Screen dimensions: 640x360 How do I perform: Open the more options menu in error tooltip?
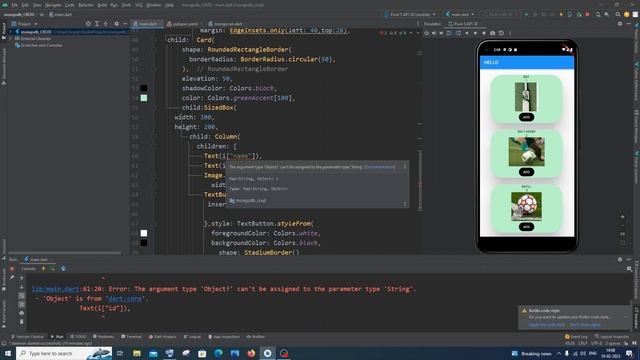pyautogui.click(x=405, y=166)
